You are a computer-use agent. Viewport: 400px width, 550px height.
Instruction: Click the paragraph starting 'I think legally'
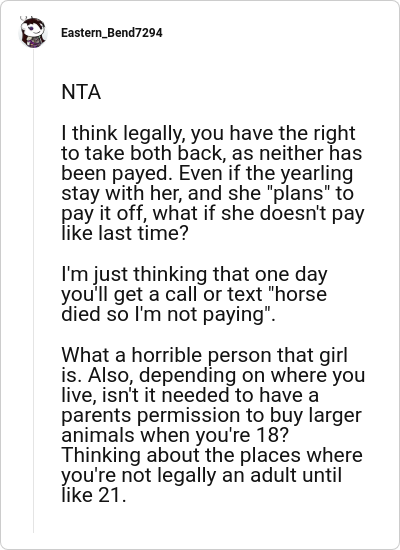(x=213, y=183)
